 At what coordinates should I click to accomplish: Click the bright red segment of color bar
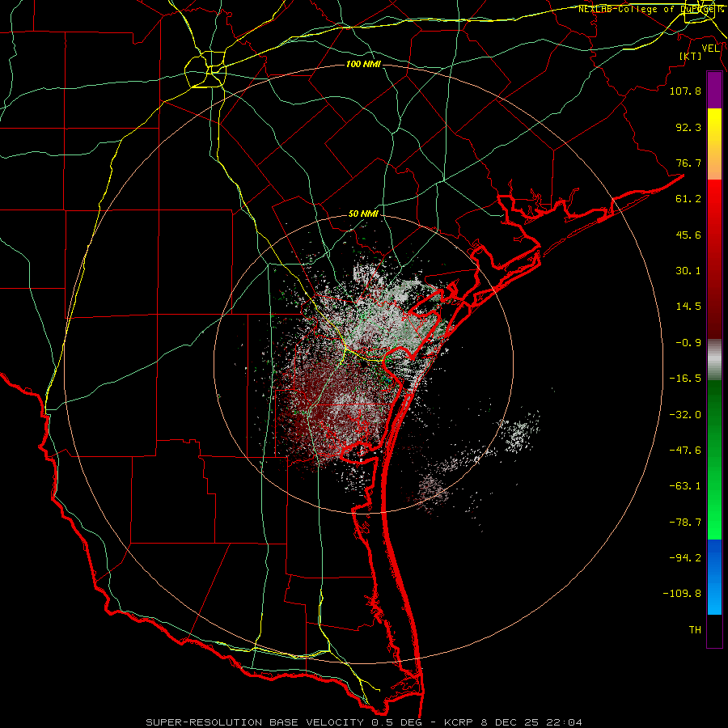click(x=714, y=200)
